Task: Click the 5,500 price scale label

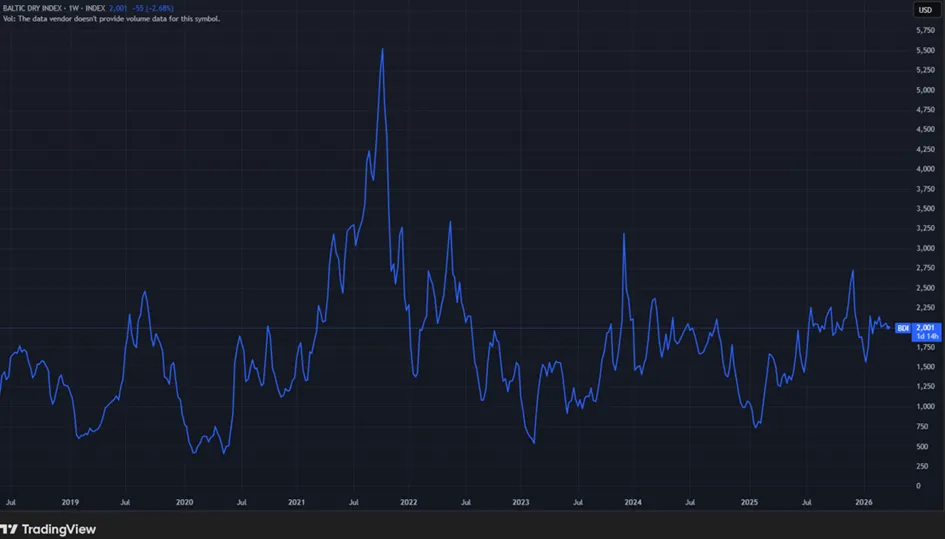Action: click(x=925, y=51)
